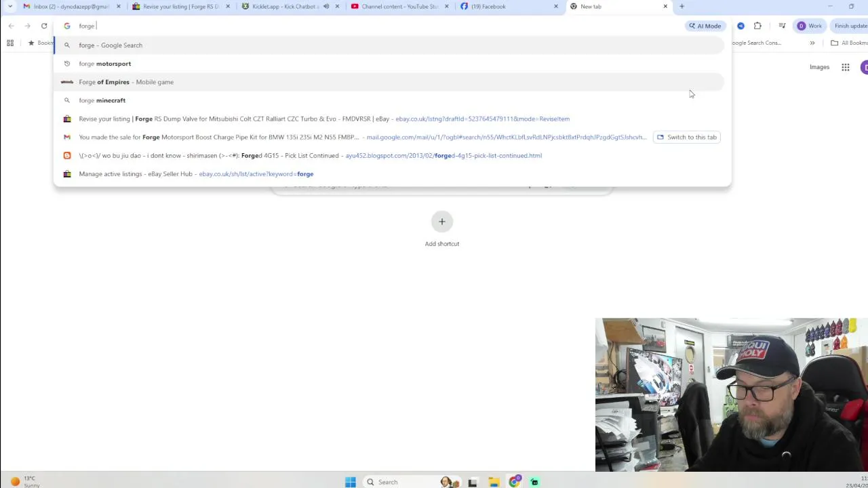The image size is (868, 488).
Task: Close the eBay Revise your listing tab
Action: (x=227, y=7)
